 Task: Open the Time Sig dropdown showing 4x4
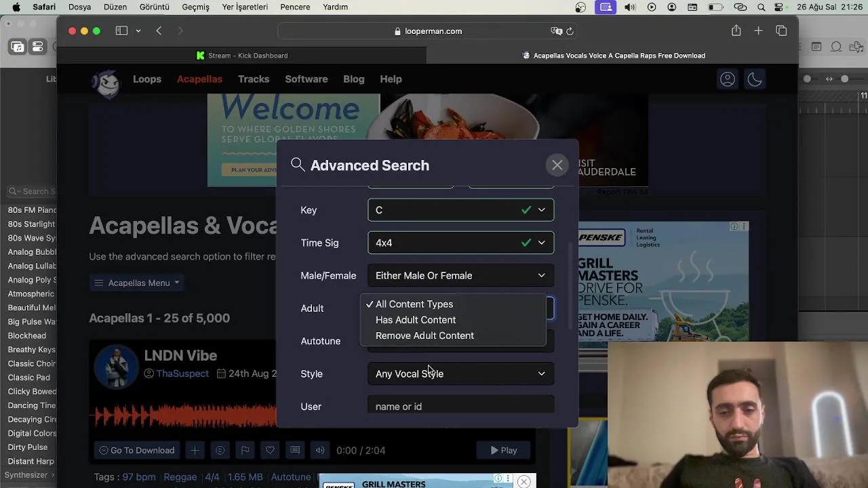point(460,243)
